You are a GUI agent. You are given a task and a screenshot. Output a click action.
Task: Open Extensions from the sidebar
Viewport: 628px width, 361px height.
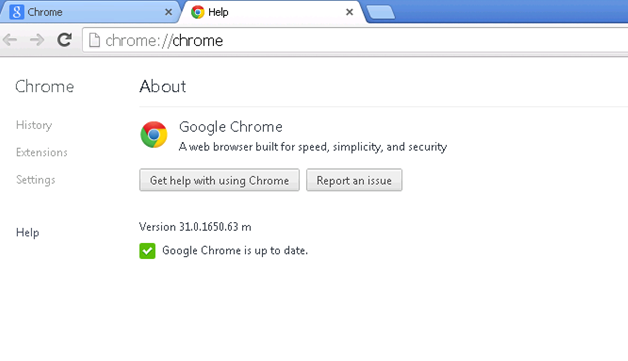tap(42, 152)
